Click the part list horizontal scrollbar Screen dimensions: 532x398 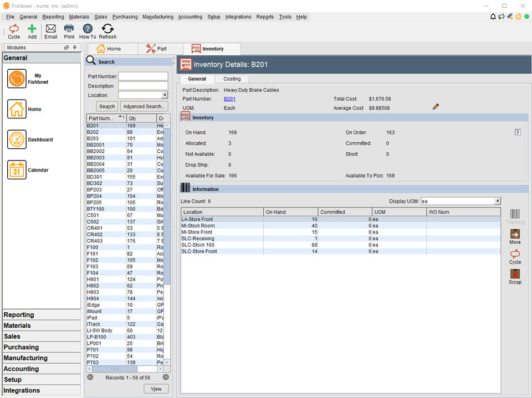click(x=115, y=369)
